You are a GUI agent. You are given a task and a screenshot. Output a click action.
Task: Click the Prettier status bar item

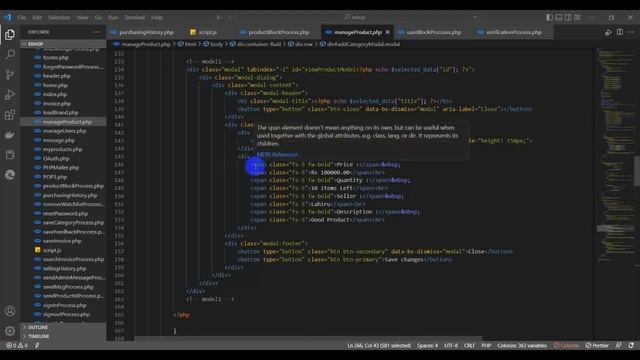point(597,345)
